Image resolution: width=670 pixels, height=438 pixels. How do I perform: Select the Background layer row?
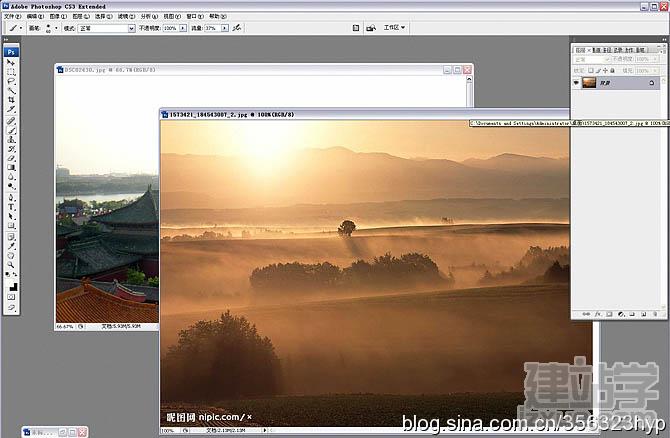coord(616,83)
